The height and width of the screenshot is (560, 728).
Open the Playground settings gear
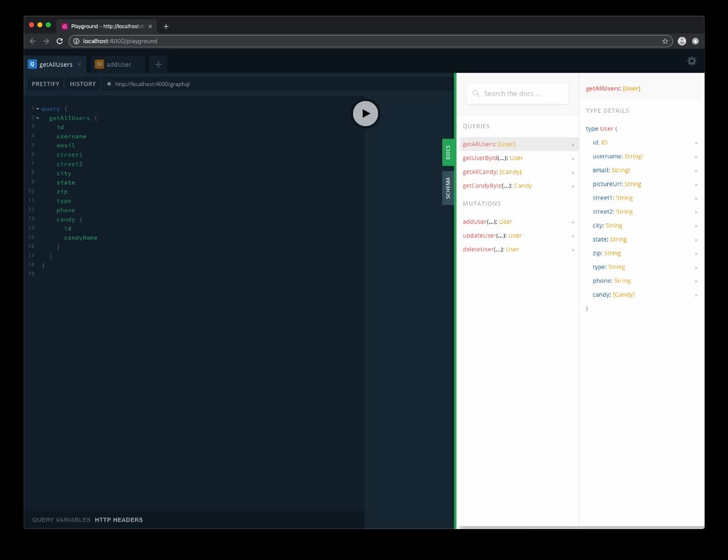(691, 61)
